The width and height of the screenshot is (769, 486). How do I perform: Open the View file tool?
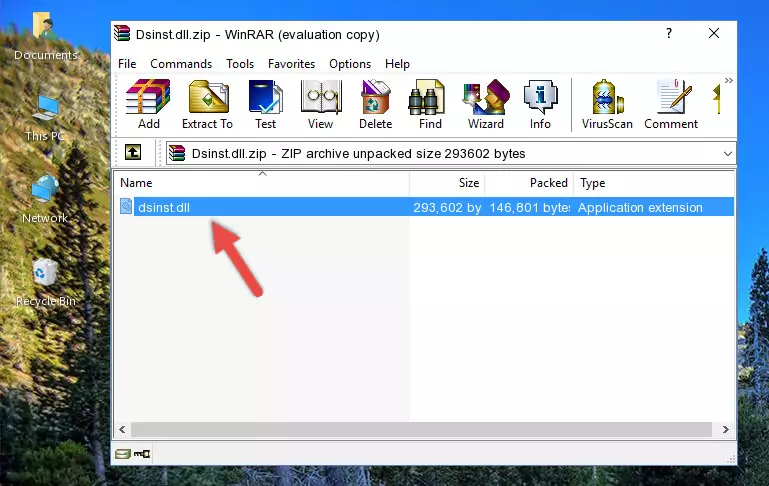point(321,104)
